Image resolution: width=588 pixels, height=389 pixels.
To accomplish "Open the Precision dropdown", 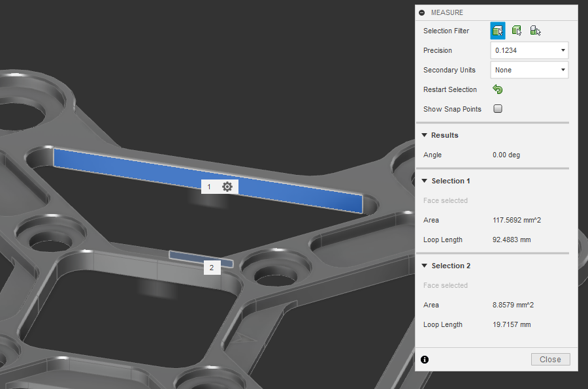I will click(529, 50).
